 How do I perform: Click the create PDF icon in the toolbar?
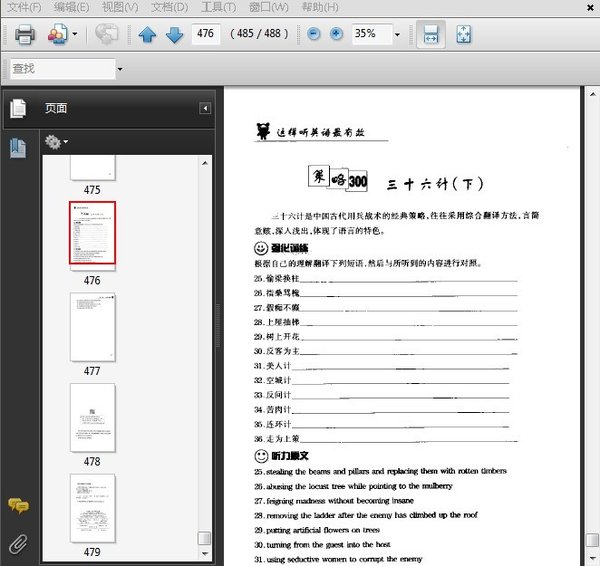point(56,34)
